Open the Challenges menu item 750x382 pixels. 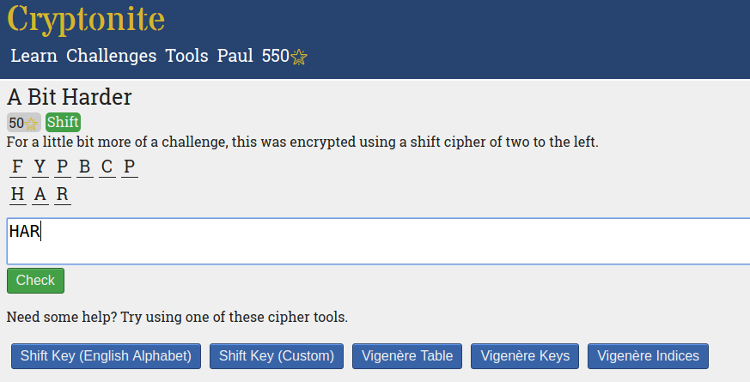click(111, 56)
